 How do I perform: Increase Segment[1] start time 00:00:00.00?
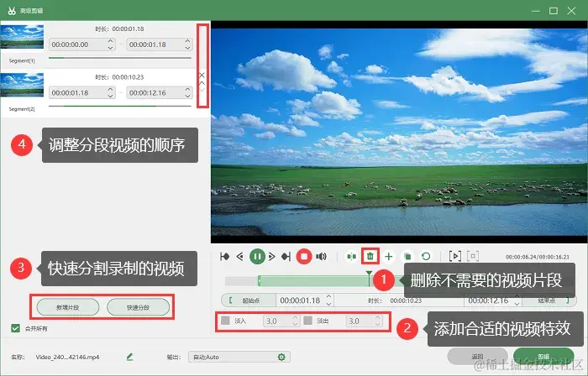pyautogui.click(x=110, y=41)
